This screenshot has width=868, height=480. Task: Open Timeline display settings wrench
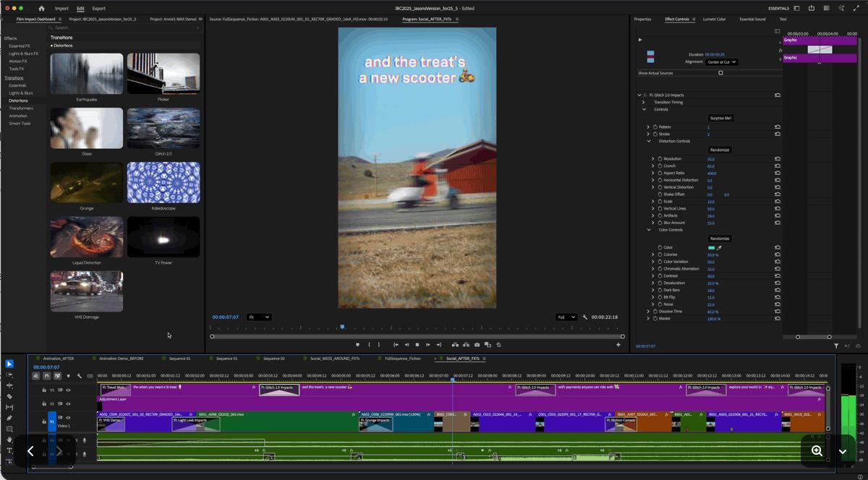[x=80, y=376]
